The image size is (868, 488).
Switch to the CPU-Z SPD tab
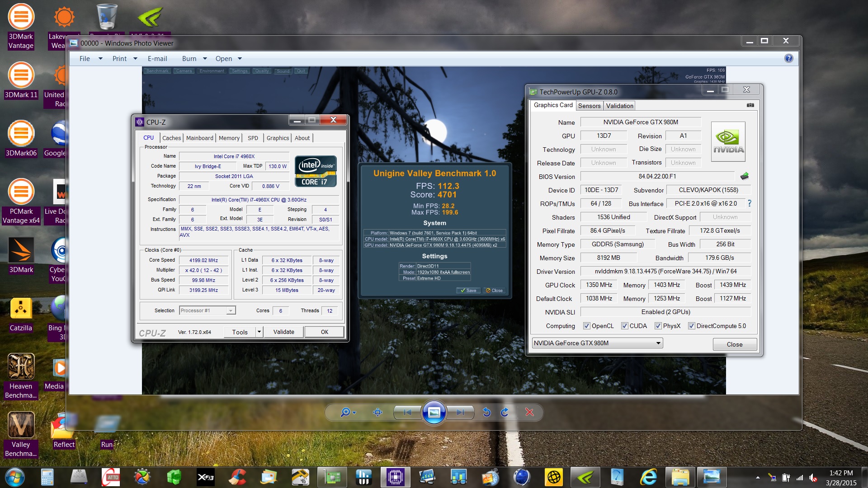[x=253, y=138]
